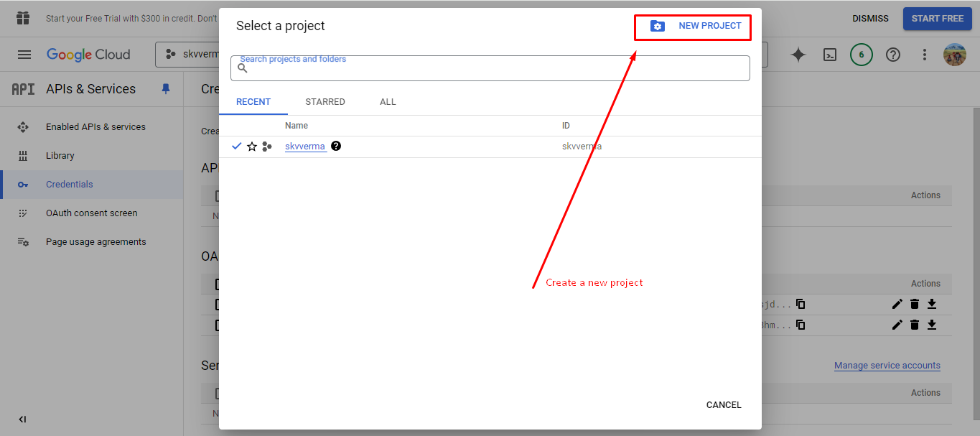Pin the APIs & Services section

tap(166, 89)
